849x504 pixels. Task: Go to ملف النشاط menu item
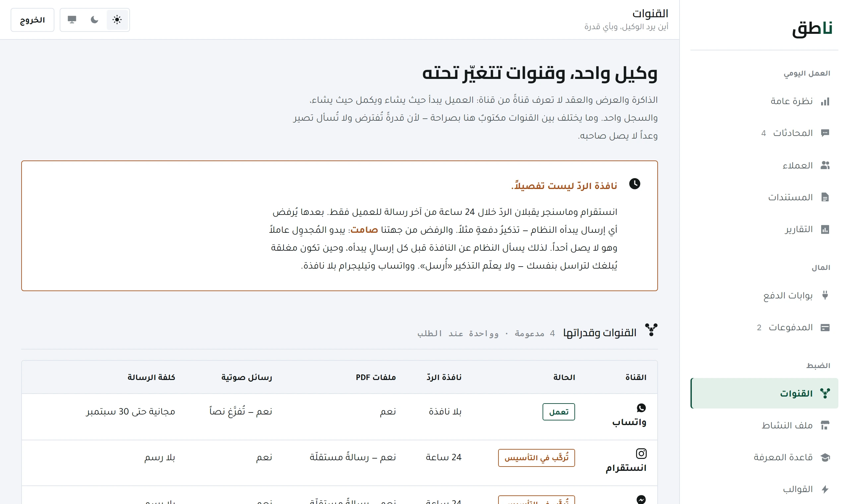pyautogui.click(x=764, y=425)
